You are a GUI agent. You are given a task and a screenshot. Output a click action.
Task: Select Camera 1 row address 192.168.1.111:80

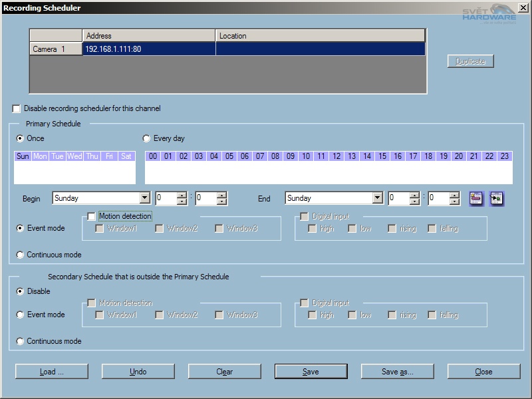point(149,49)
